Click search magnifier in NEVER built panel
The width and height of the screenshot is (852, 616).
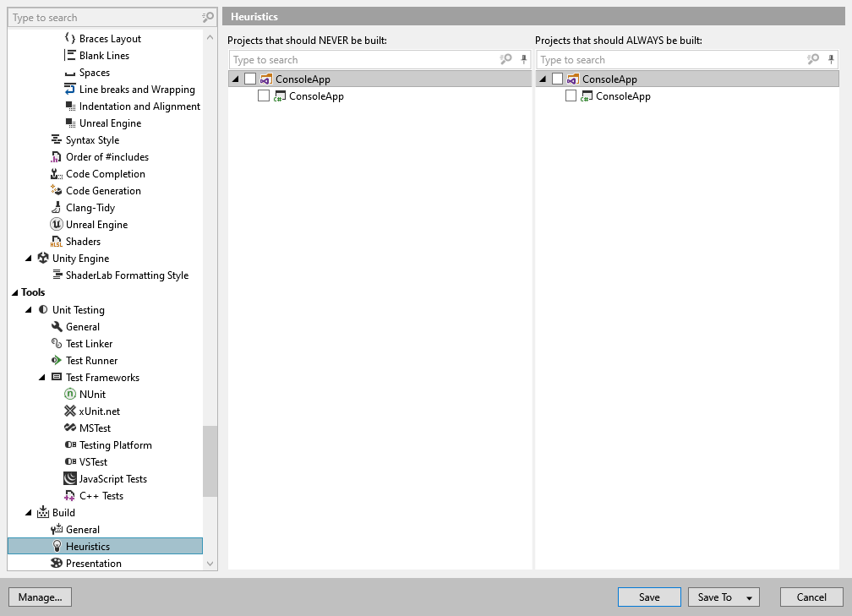(505, 59)
